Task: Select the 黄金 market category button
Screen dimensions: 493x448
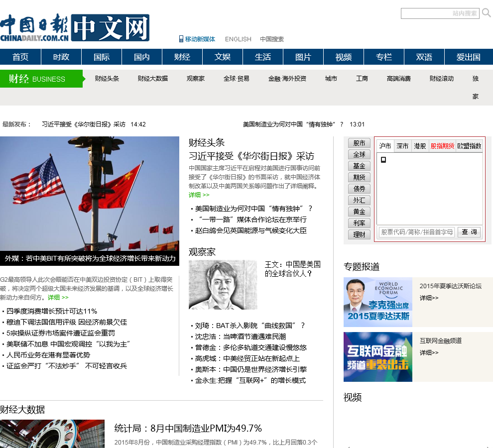Action: pos(360,212)
